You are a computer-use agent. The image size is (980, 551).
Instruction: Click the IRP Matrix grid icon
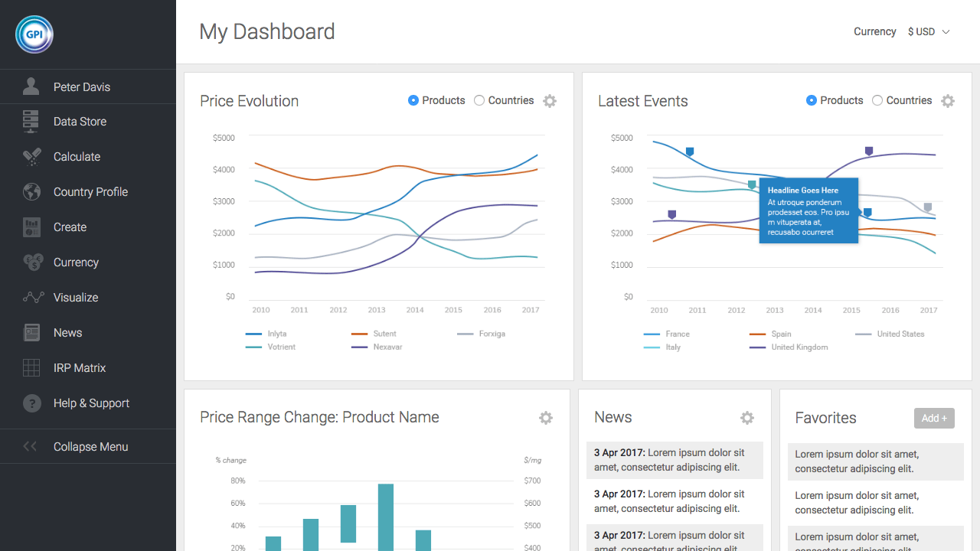pos(31,368)
